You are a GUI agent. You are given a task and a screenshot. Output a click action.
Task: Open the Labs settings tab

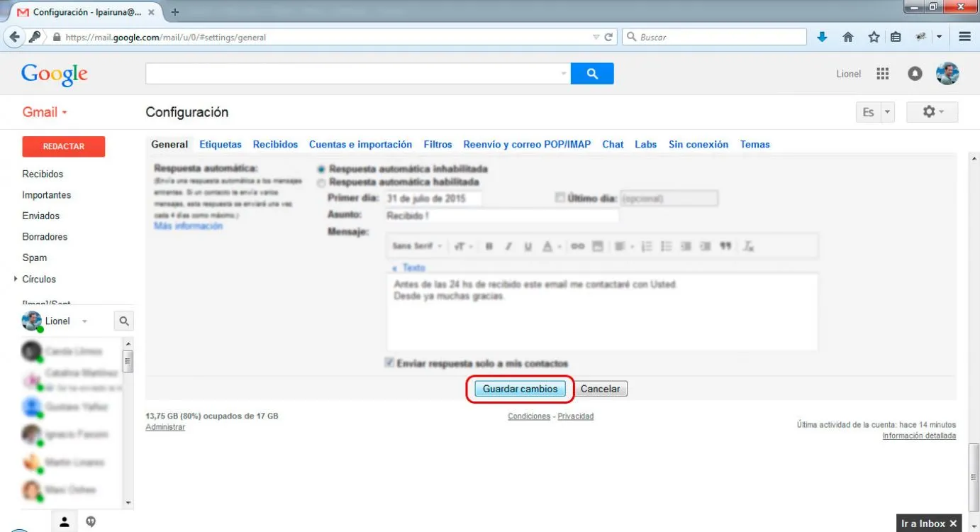[645, 144]
